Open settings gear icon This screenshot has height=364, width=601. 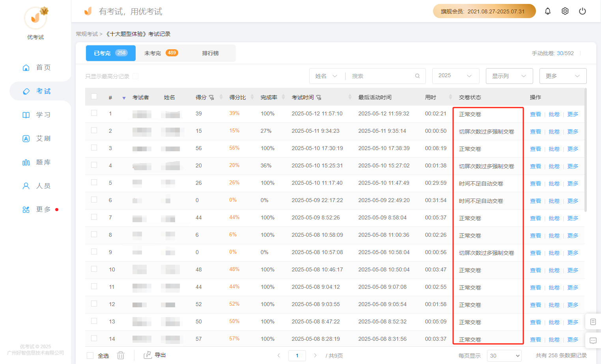click(x=565, y=11)
